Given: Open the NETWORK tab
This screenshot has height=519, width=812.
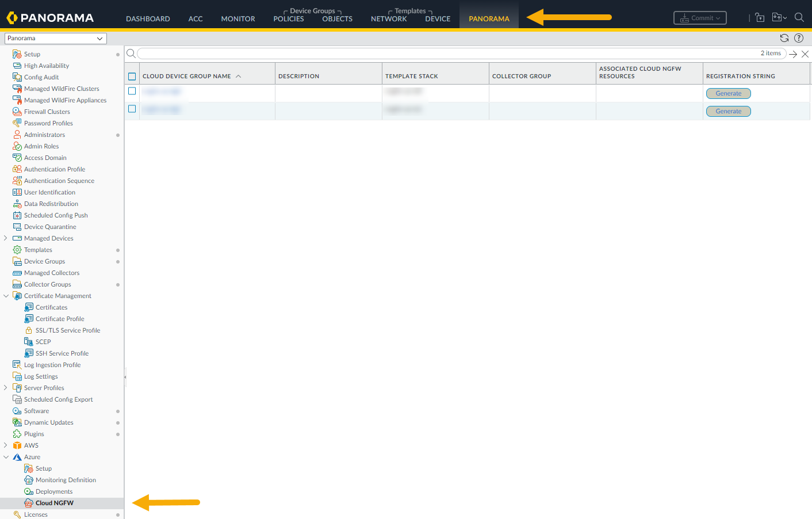Looking at the screenshot, I should pyautogui.click(x=389, y=18).
